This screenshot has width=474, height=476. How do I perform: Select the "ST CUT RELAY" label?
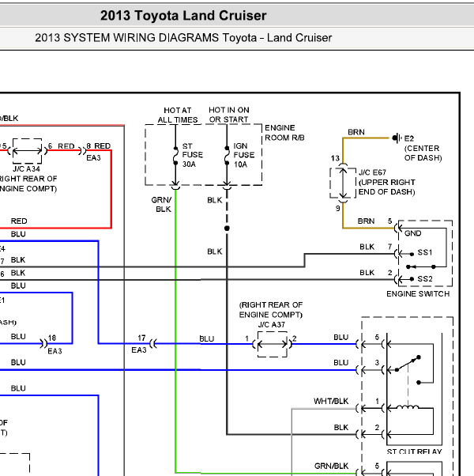click(414, 451)
